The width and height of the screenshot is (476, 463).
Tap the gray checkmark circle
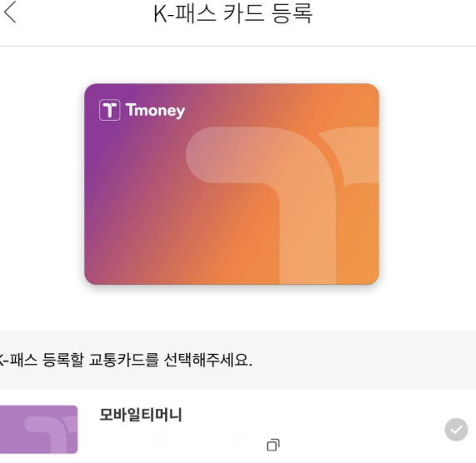(x=456, y=430)
